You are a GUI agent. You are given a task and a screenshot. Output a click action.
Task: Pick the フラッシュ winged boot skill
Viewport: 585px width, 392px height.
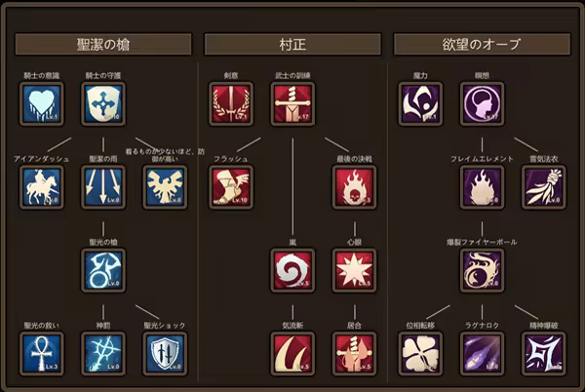tap(231, 187)
